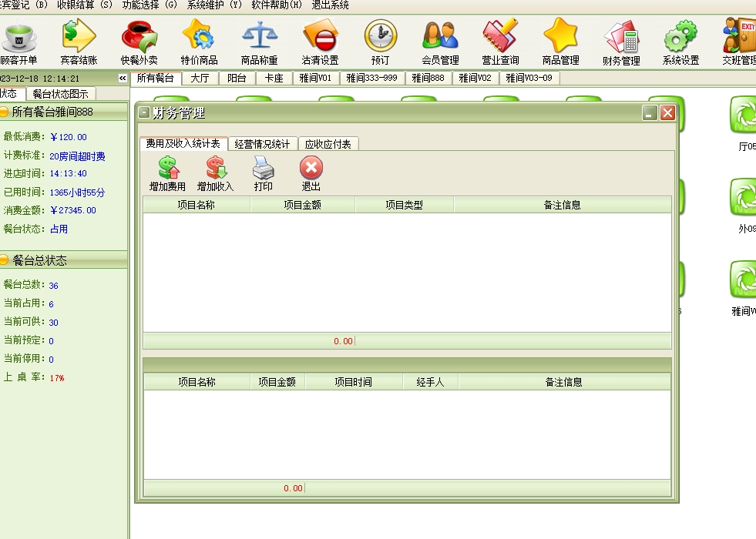The image size is (756, 539).
Task: Switch to 经营情况统计 tab
Action: click(262, 144)
